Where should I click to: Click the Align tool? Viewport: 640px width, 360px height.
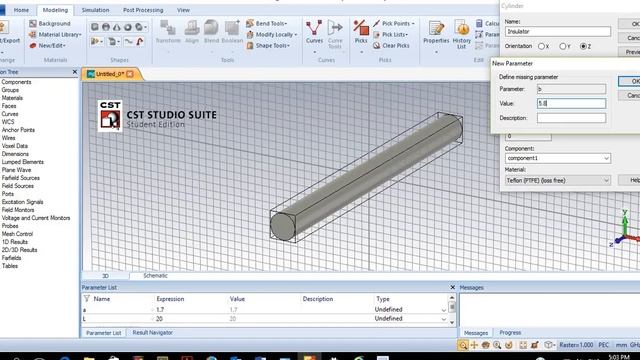[191, 32]
